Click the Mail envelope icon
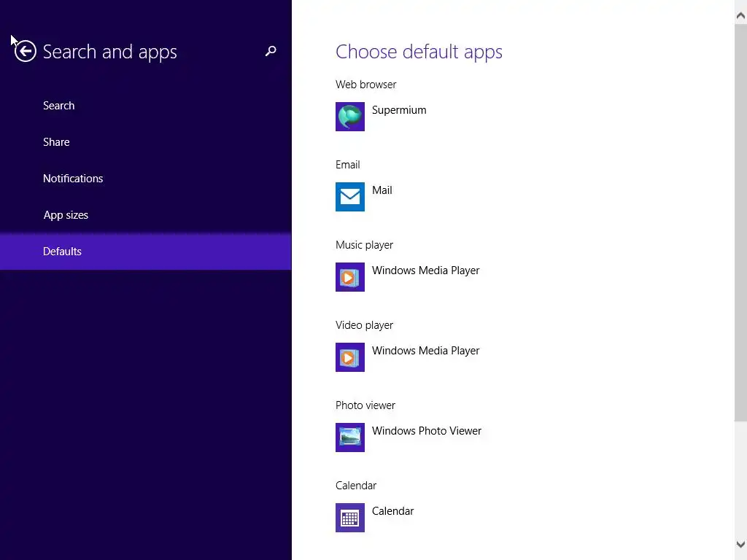 point(349,197)
